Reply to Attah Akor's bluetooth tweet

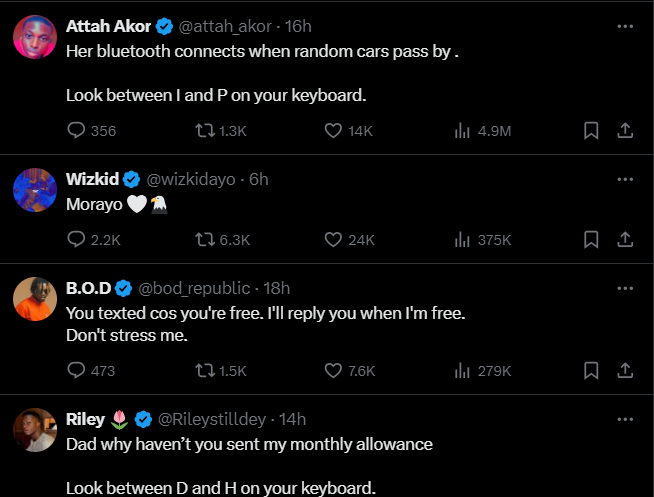(77, 130)
